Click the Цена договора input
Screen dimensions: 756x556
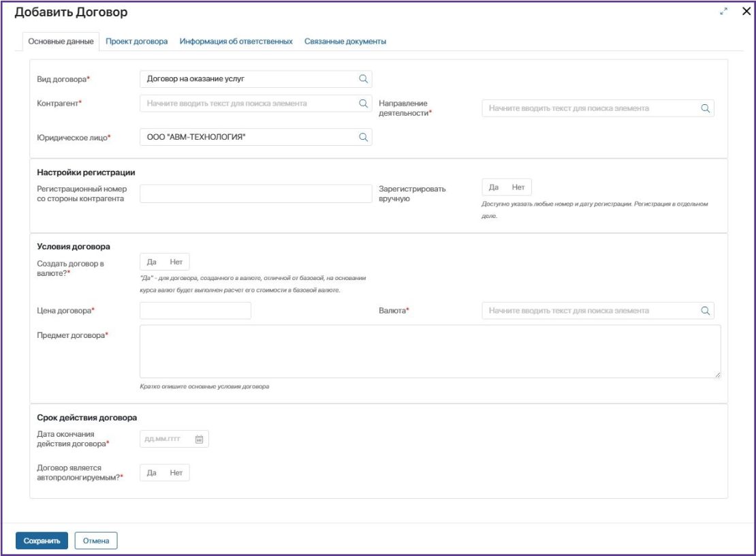pos(195,311)
